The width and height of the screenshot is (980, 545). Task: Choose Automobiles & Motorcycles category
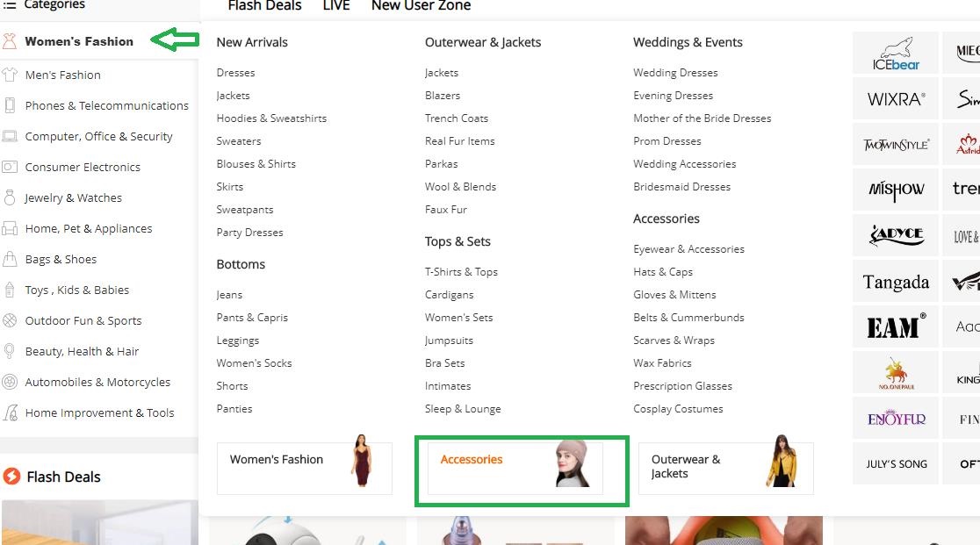(97, 382)
